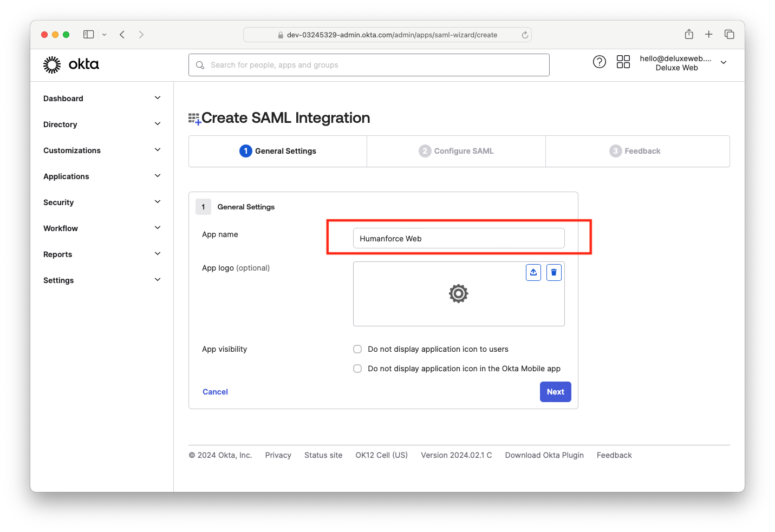Toggle the Safari sidebar icon
The width and height of the screenshot is (775, 532).
[89, 35]
